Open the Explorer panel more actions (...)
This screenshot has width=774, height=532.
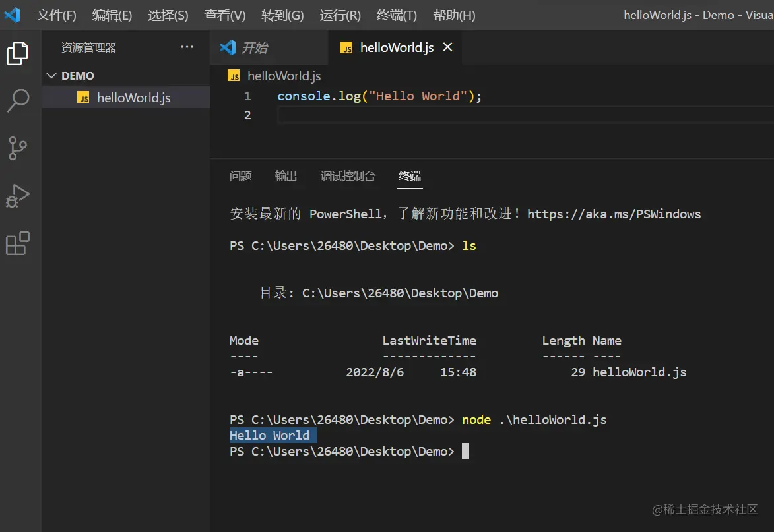(187, 47)
